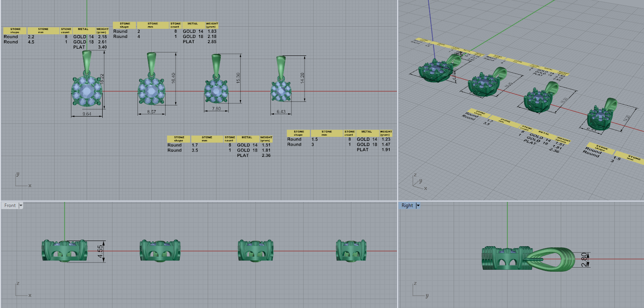Viewport: 644px width, 308px height.
Task: Open the Right viewport dropdown arrow
Action: (x=418, y=205)
